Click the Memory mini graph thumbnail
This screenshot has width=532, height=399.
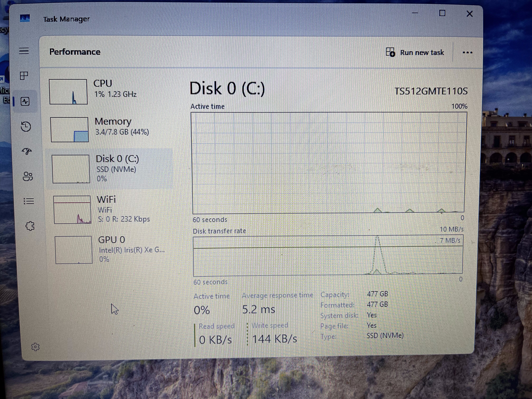click(x=70, y=129)
